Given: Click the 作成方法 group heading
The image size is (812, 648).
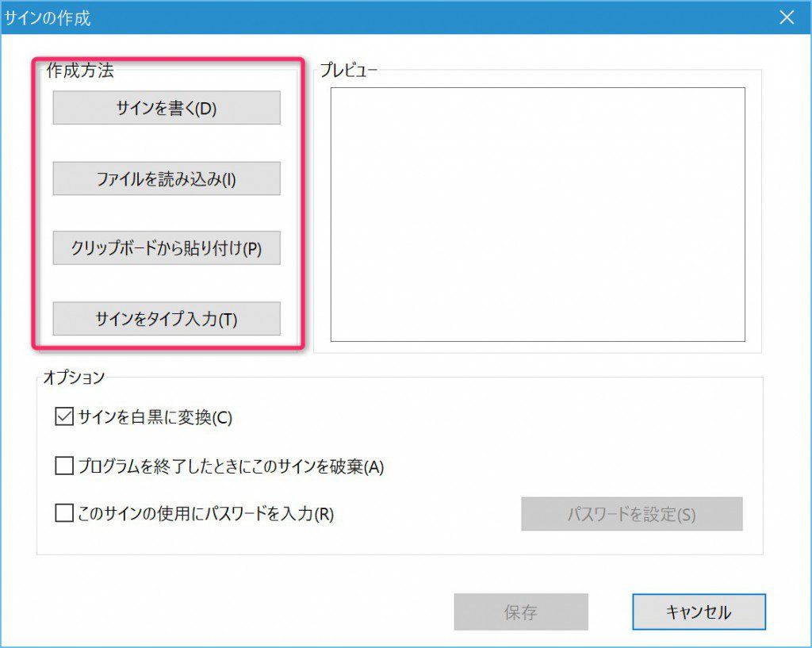Looking at the screenshot, I should (80, 71).
